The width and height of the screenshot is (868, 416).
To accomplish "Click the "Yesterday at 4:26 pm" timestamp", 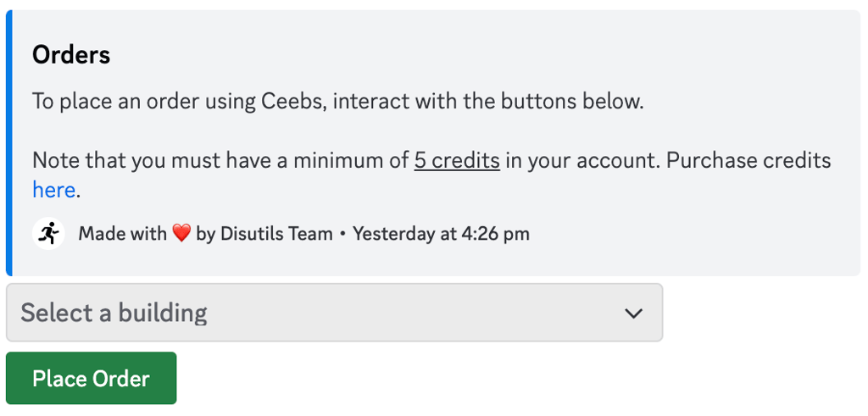I will (441, 234).
